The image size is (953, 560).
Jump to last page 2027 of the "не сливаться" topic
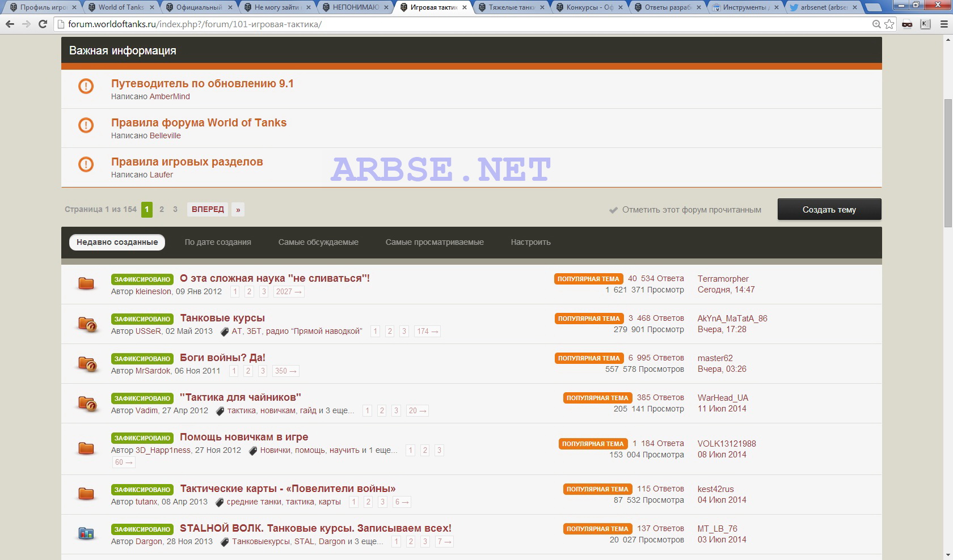coord(289,291)
